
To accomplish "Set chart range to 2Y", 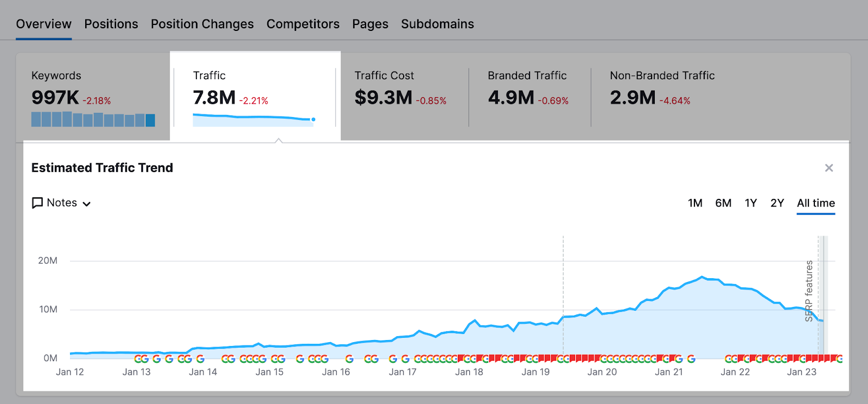I will [x=777, y=203].
